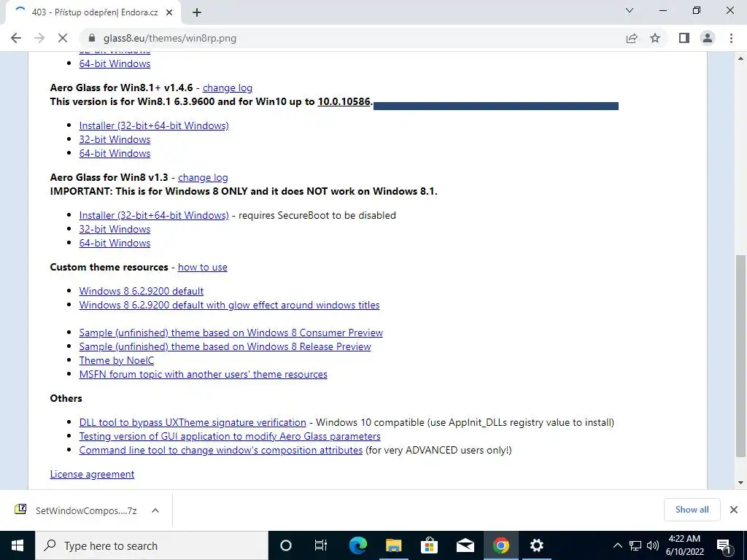Open 64-bit Windows link at page top
The height and width of the screenshot is (560, 747).
pos(115,64)
